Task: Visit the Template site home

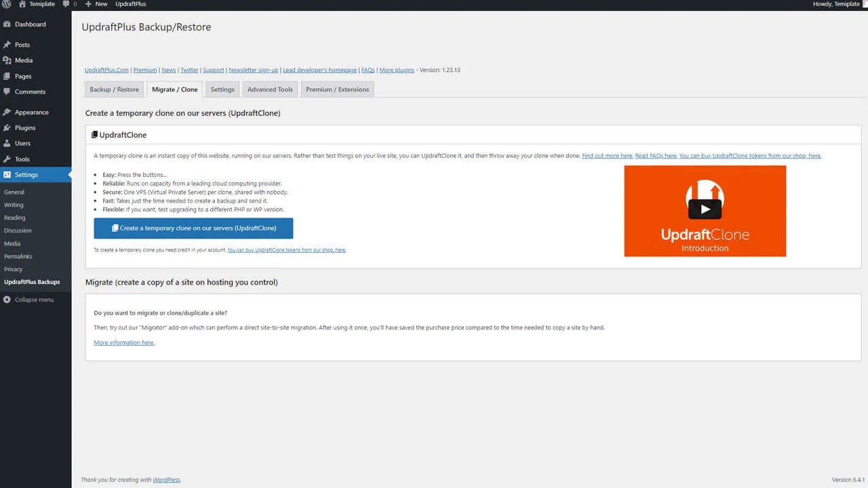Action: pos(37,4)
